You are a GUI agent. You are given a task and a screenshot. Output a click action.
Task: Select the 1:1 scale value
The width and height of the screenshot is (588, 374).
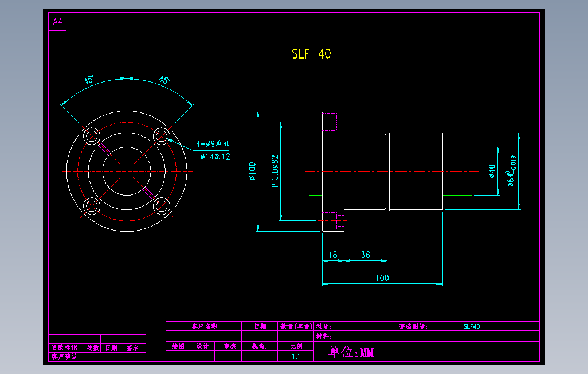point(296,356)
